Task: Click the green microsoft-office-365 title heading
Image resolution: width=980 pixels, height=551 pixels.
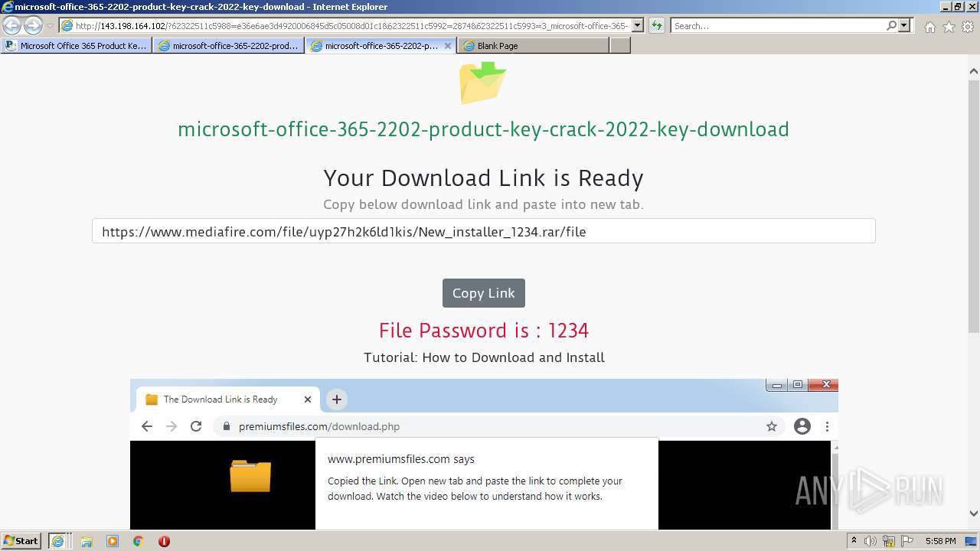Action: coord(483,129)
